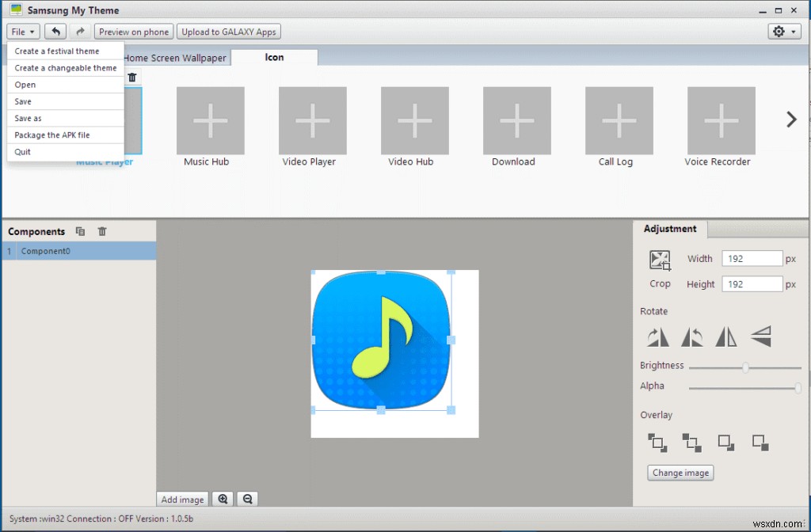
Task: Select the rotate counterclockwise icon
Action: (691, 336)
